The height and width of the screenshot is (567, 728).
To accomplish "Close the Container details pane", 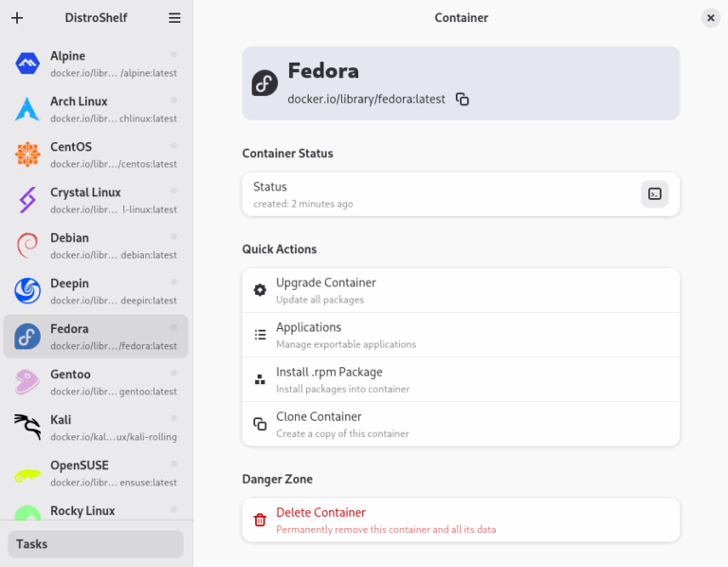I will click(710, 18).
